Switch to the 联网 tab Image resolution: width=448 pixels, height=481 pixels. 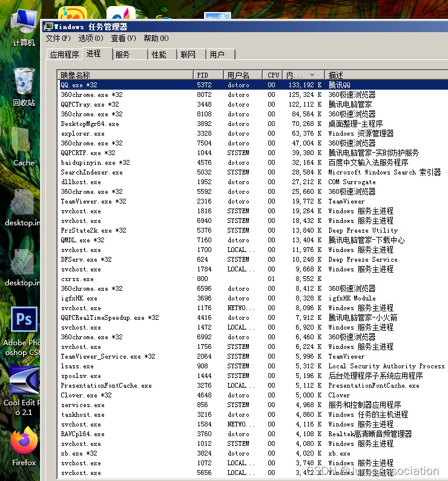pos(191,55)
